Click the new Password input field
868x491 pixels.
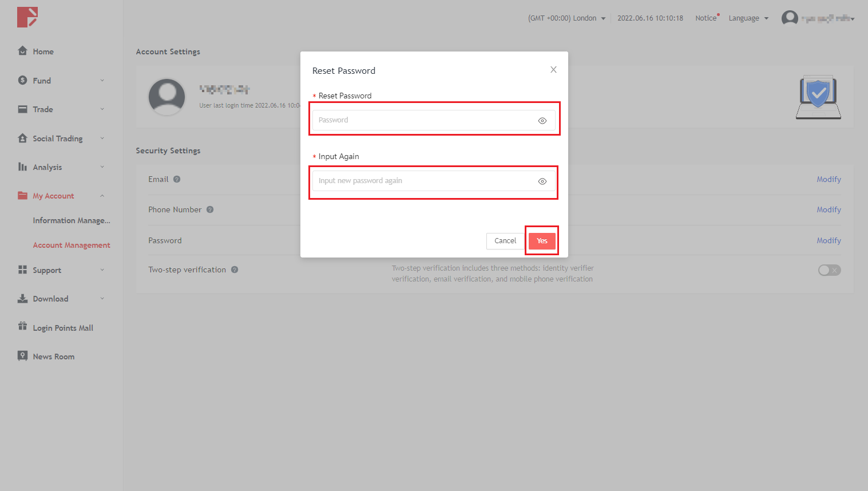tap(423, 120)
